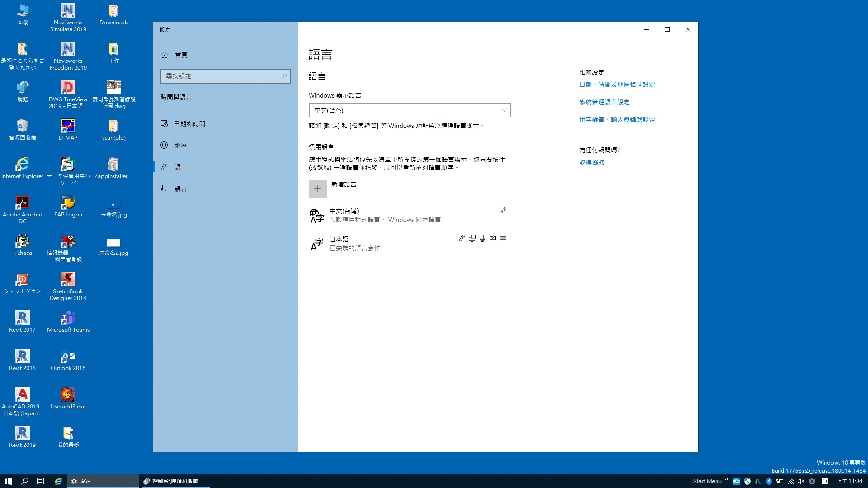The image size is (868, 488).
Task: Select AutoCAD 2019 desktop icon
Action: coord(22,402)
